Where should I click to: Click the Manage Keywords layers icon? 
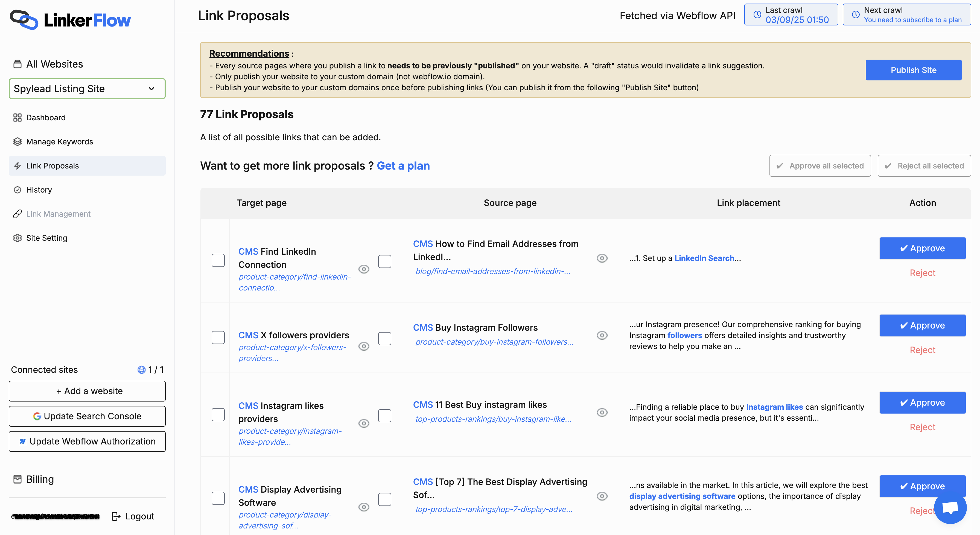click(x=17, y=141)
